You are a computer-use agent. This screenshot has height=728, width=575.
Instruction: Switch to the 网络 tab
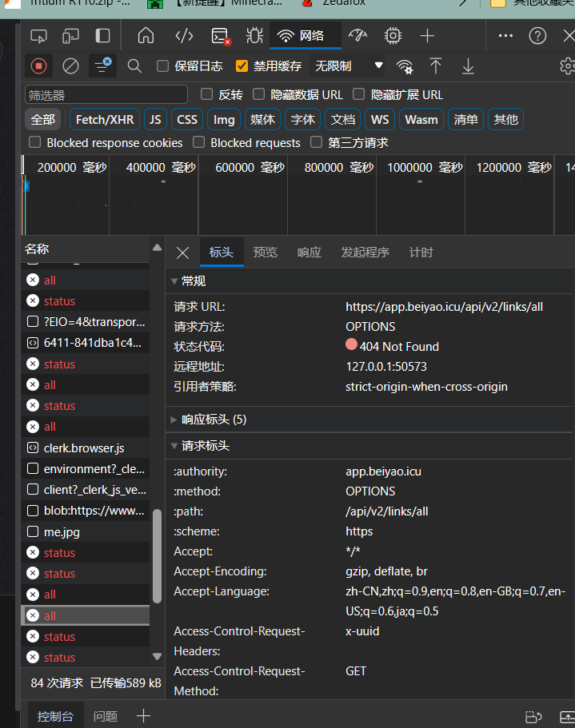point(305,36)
